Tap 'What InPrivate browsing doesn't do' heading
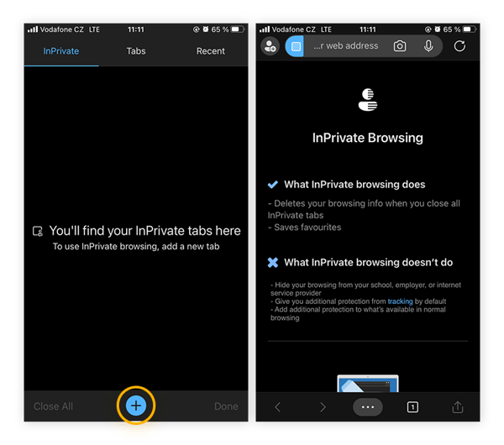Image resolution: width=504 pixels, height=445 pixels. tap(369, 263)
